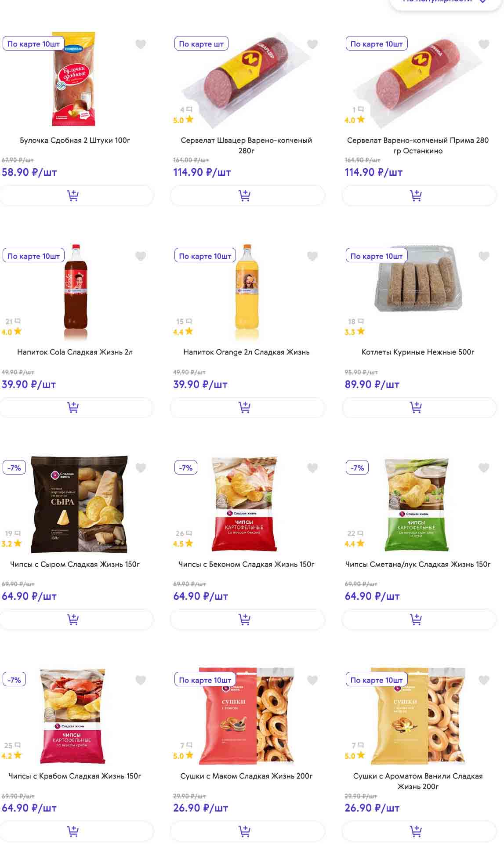Screen dimensions: 504x848
Task: Toggle favorite heart on Напиток Orange
Action: 312,256
